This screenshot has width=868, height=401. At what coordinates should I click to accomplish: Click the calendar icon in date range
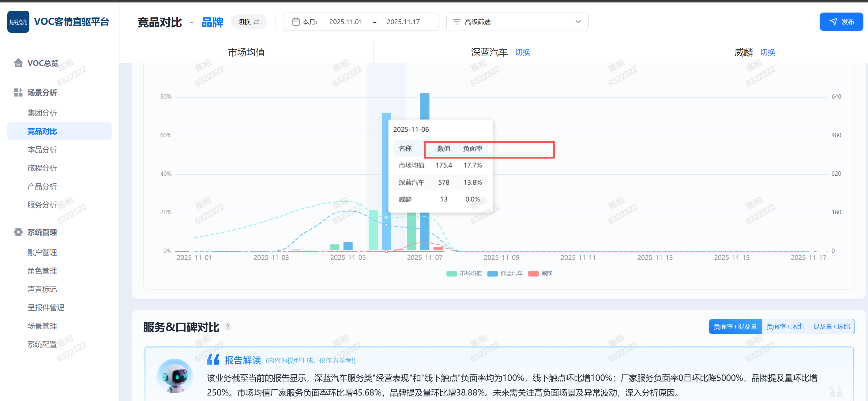pyautogui.click(x=295, y=22)
